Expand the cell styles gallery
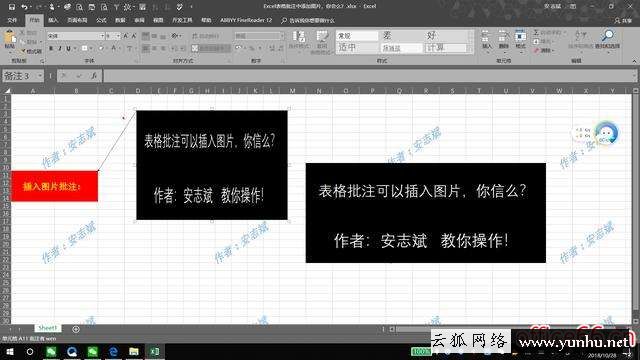Viewport: 640px width, 360px height. click(471, 50)
